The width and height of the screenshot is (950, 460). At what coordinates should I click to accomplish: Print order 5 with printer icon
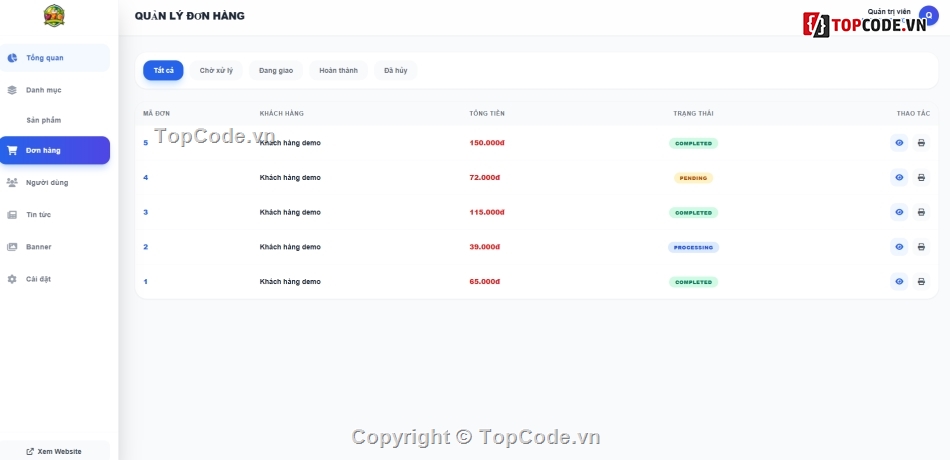coord(921,143)
